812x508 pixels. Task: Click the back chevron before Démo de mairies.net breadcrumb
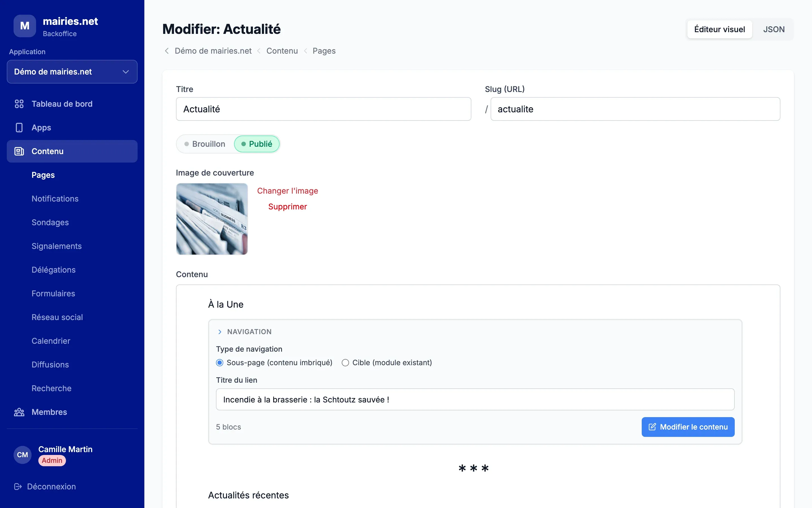(167, 51)
